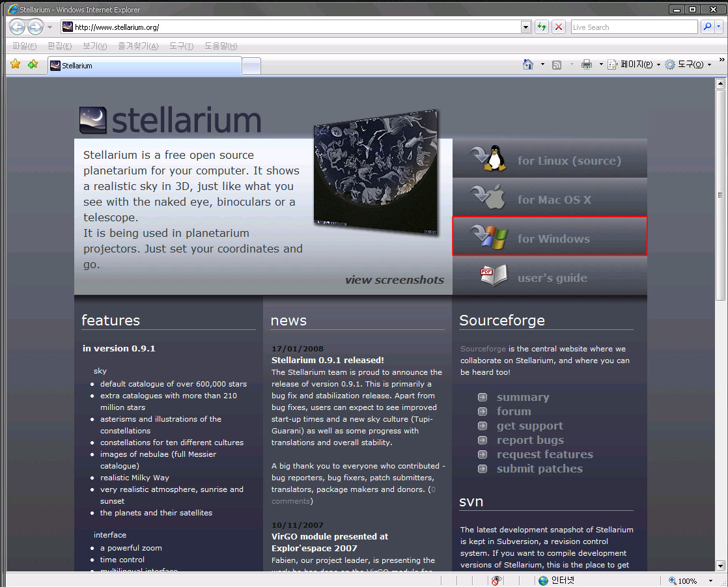Image resolution: width=728 pixels, height=587 pixels.
Task: Open the 도구(O) toolbar dropdown
Action: pos(688,64)
